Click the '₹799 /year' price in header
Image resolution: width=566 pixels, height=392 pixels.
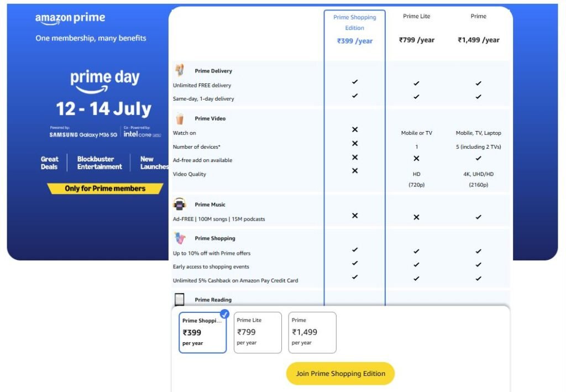click(x=417, y=40)
